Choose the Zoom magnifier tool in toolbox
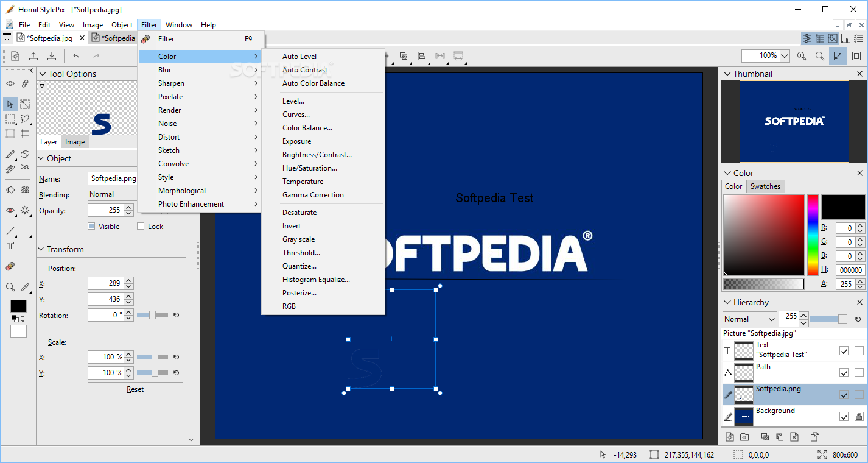The image size is (868, 463). (10, 287)
